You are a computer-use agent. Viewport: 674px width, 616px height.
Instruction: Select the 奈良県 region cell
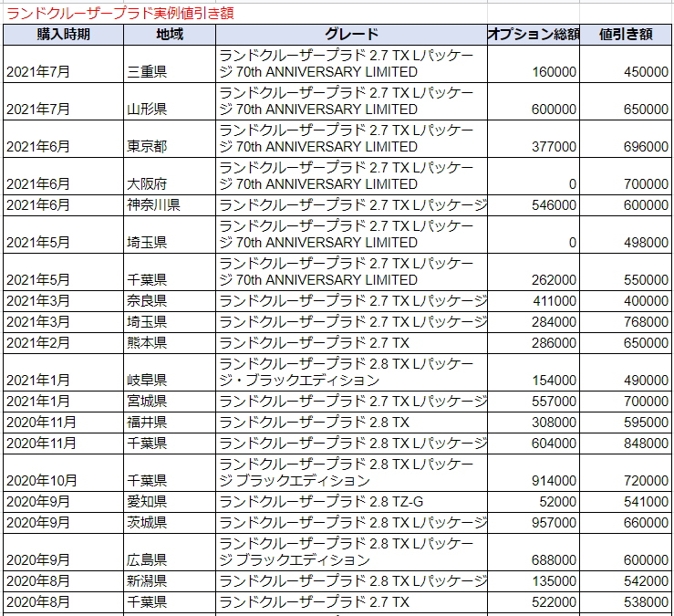(x=170, y=300)
